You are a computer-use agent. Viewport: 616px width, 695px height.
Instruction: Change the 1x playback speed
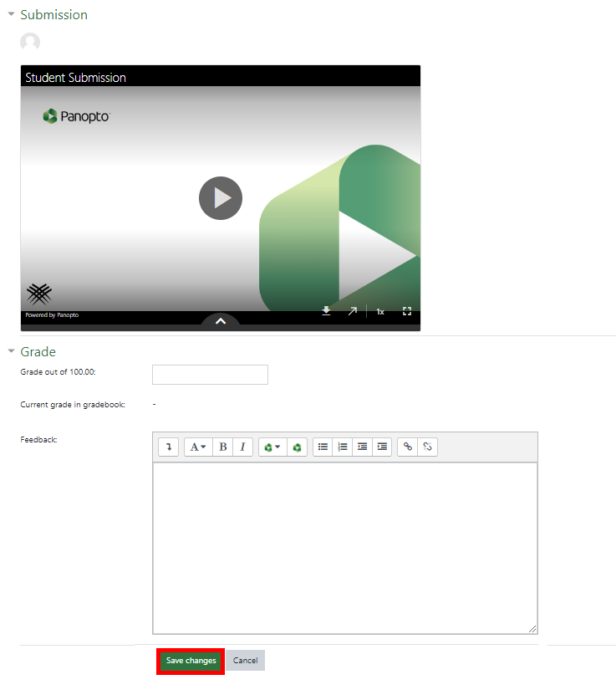pos(380,312)
